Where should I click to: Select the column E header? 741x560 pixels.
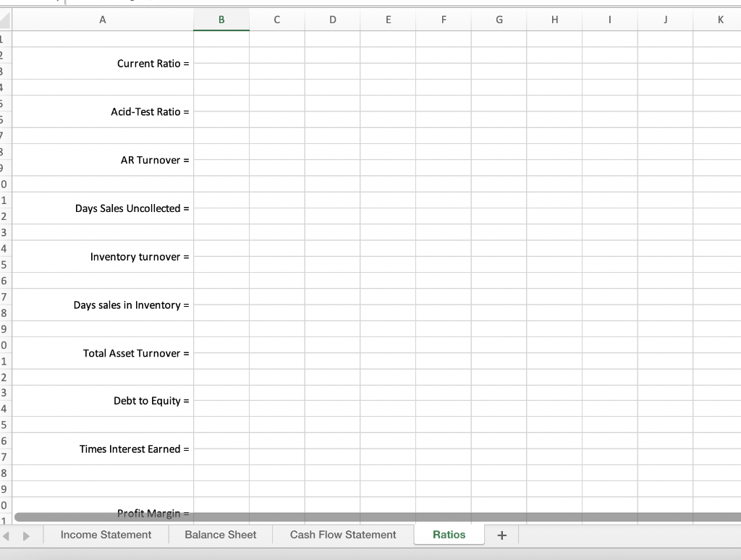[x=388, y=20]
